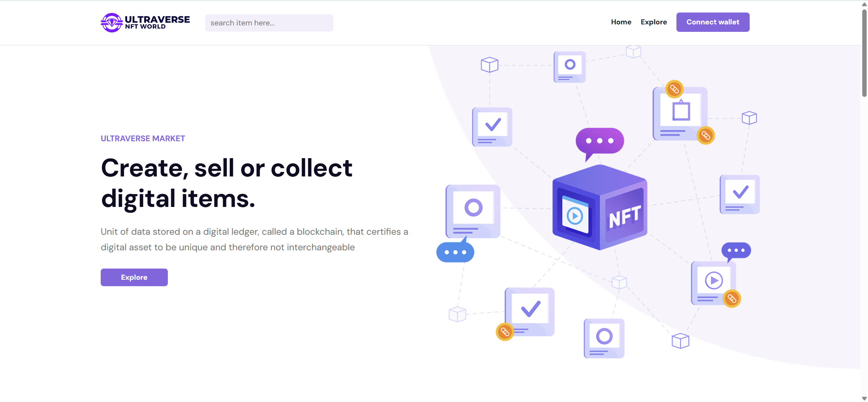Image resolution: width=868 pixels, height=402 pixels.
Task: Click the ULTRAVERSE NFT WORLD logo text
Action: pyautogui.click(x=157, y=22)
